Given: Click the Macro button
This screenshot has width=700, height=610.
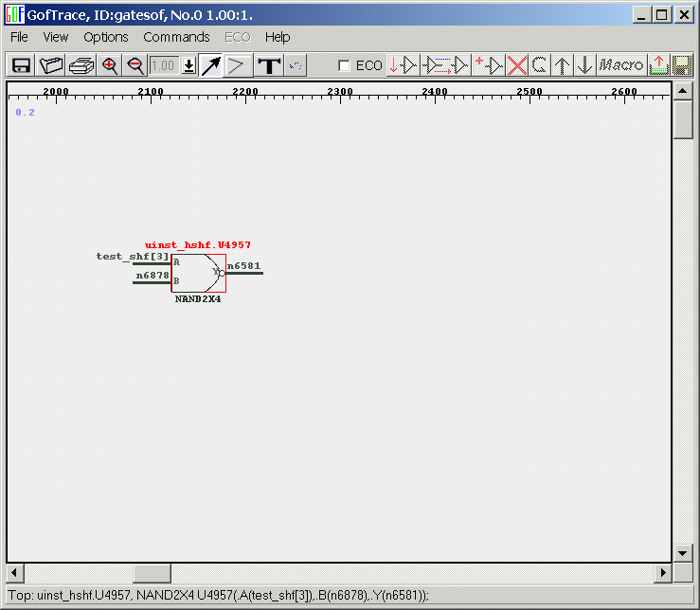Looking at the screenshot, I should click(x=621, y=65).
